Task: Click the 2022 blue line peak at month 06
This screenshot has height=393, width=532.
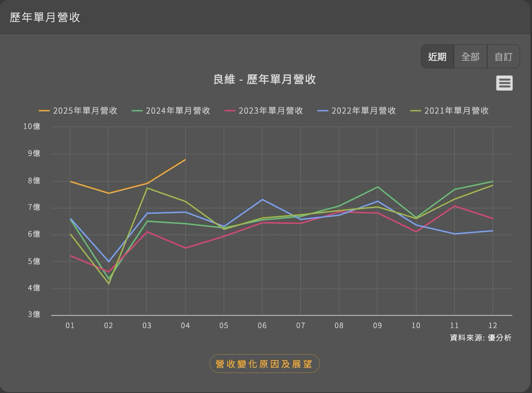Action: point(262,199)
